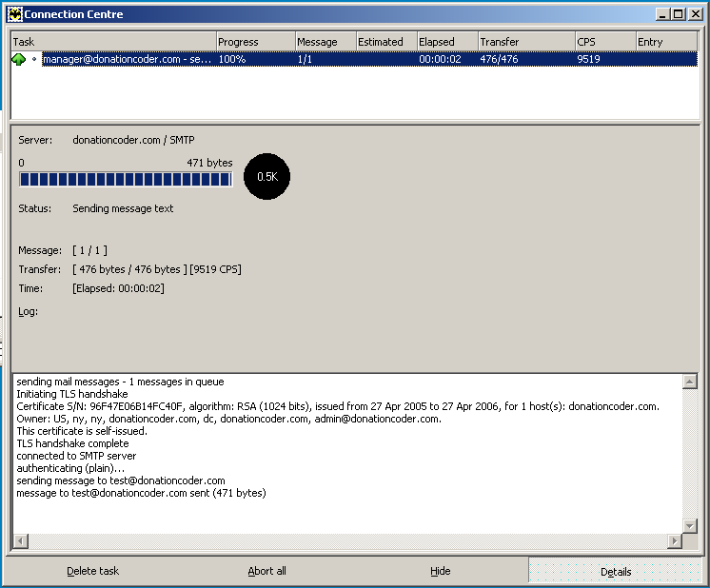Image resolution: width=710 pixels, height=588 pixels.
Task: Close the Connection Centre window
Action: point(695,14)
